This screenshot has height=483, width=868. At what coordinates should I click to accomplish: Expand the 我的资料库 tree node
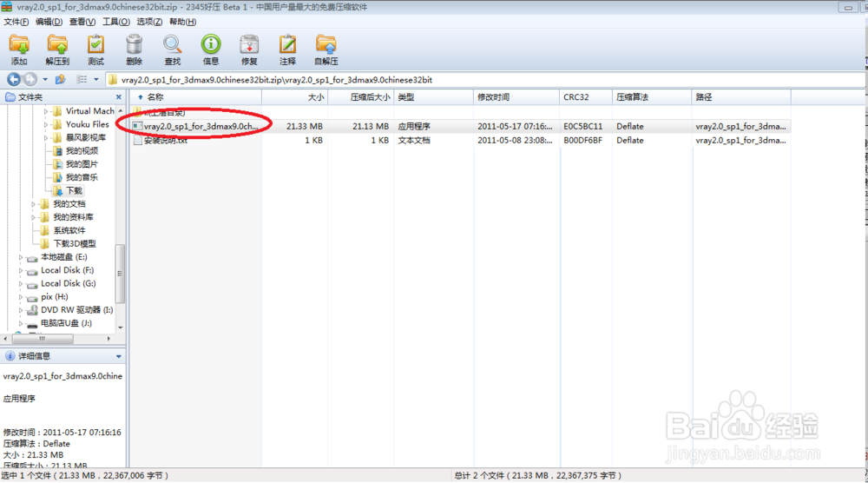click(x=33, y=218)
